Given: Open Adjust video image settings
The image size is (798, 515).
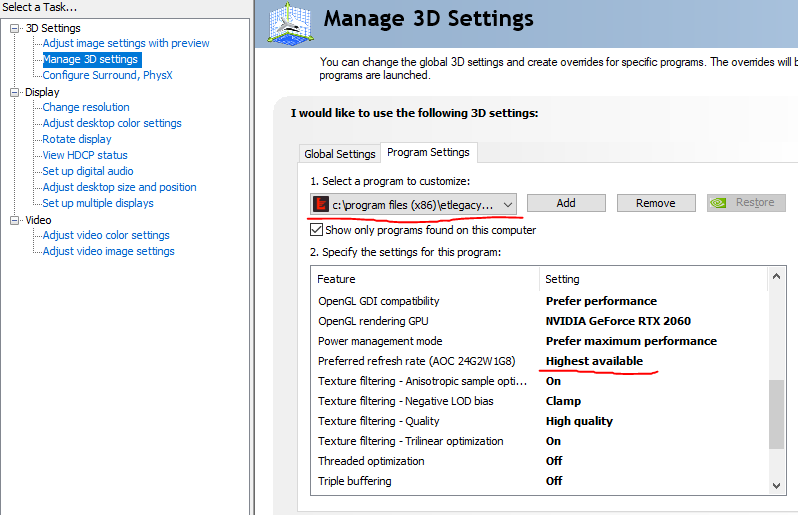Looking at the screenshot, I should pyautogui.click(x=108, y=251).
